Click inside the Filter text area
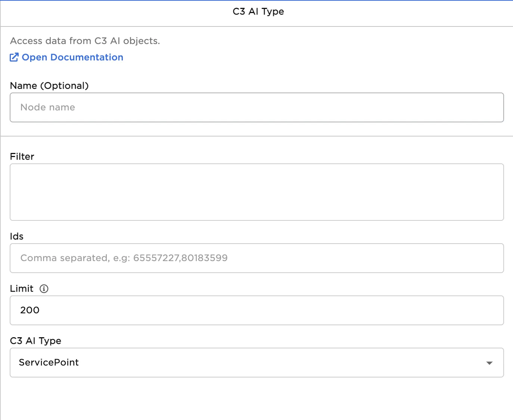This screenshot has width=513, height=420. [x=256, y=192]
